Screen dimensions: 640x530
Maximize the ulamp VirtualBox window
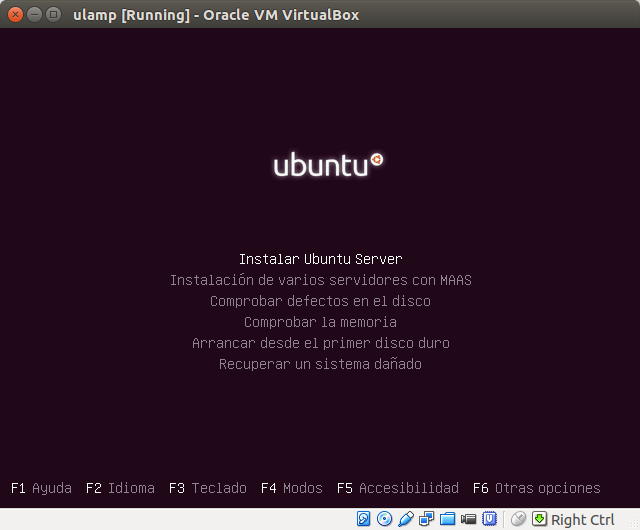click(53, 15)
